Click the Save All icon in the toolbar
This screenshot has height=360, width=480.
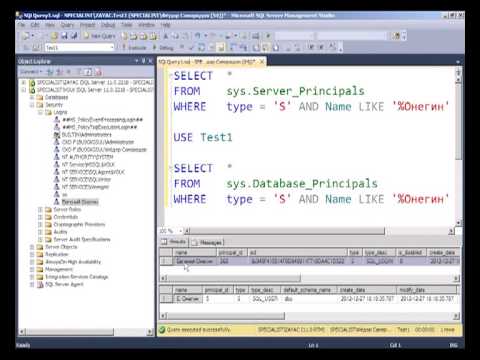click(74, 36)
